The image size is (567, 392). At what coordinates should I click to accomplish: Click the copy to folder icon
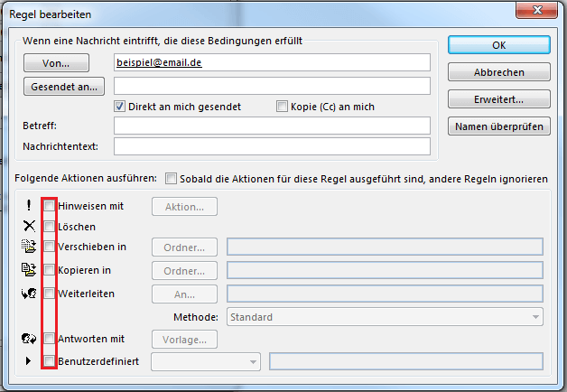29,270
